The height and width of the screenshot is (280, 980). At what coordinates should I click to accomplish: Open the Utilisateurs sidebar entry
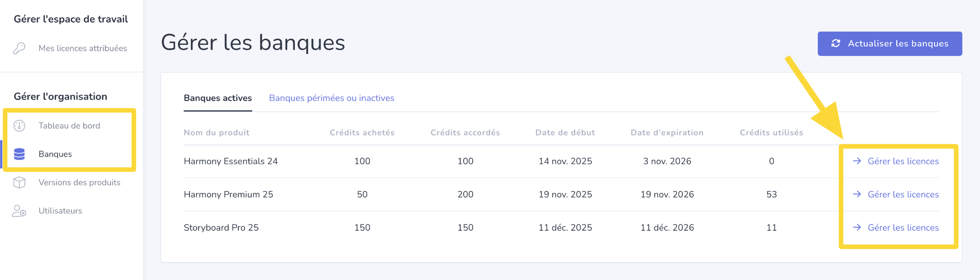tap(60, 211)
